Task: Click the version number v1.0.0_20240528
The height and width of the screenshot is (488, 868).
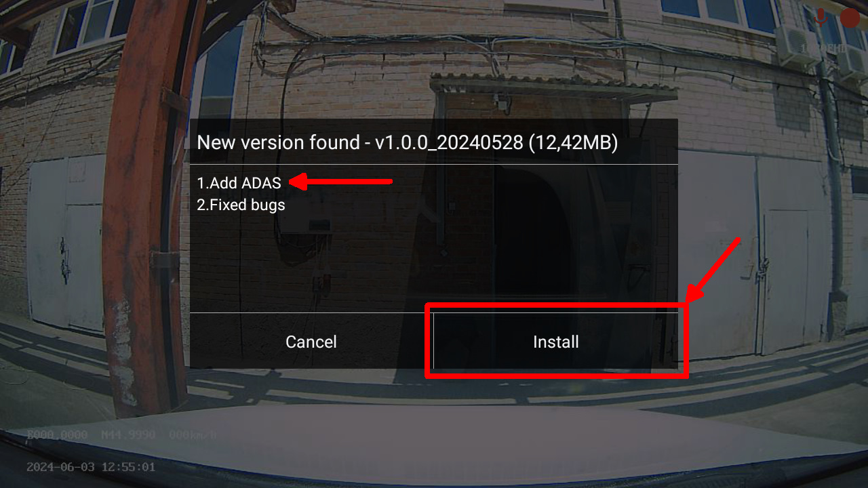Action: click(x=449, y=142)
